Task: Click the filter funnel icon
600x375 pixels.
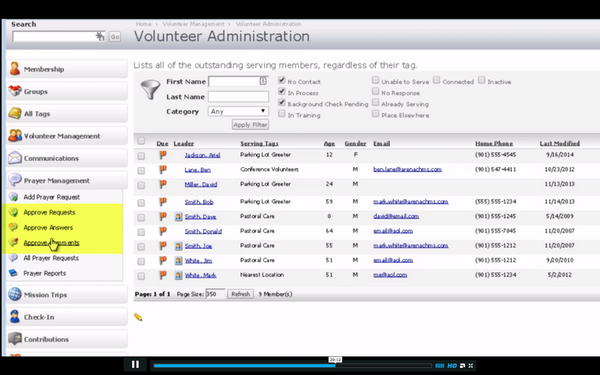Action: (x=150, y=90)
